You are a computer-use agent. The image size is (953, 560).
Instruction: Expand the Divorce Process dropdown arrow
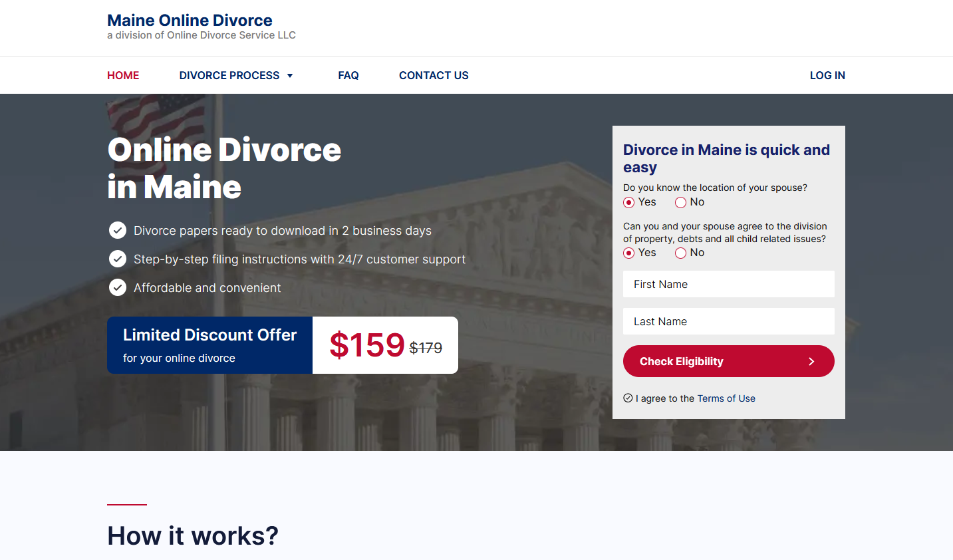pos(290,76)
